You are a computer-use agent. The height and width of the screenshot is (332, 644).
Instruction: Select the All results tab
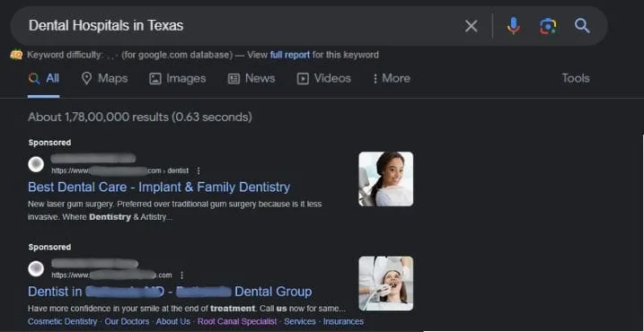[44, 78]
